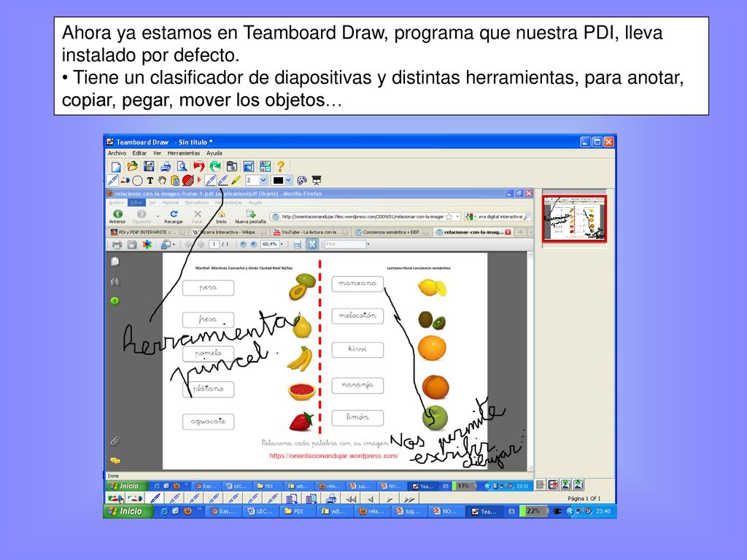The height and width of the screenshot is (560, 747).
Task: Open a file with the folder icon
Action: click(x=133, y=166)
